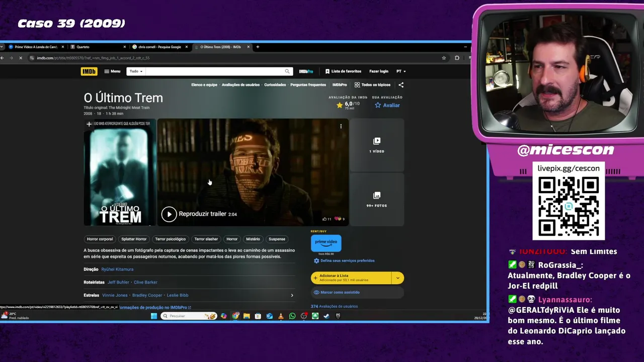Open the 99+ Fotos tile
Screen dimensions: 644x362
click(377, 200)
